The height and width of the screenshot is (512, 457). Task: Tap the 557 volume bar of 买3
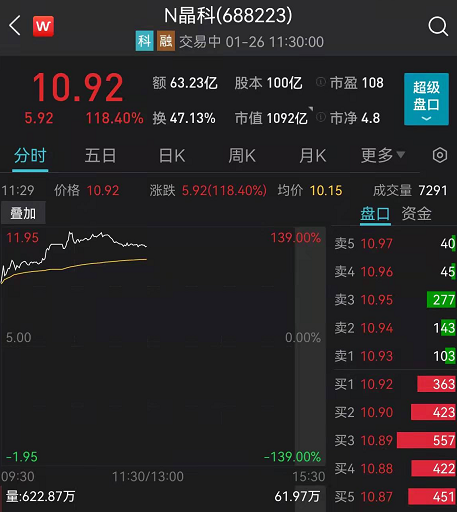(426, 440)
